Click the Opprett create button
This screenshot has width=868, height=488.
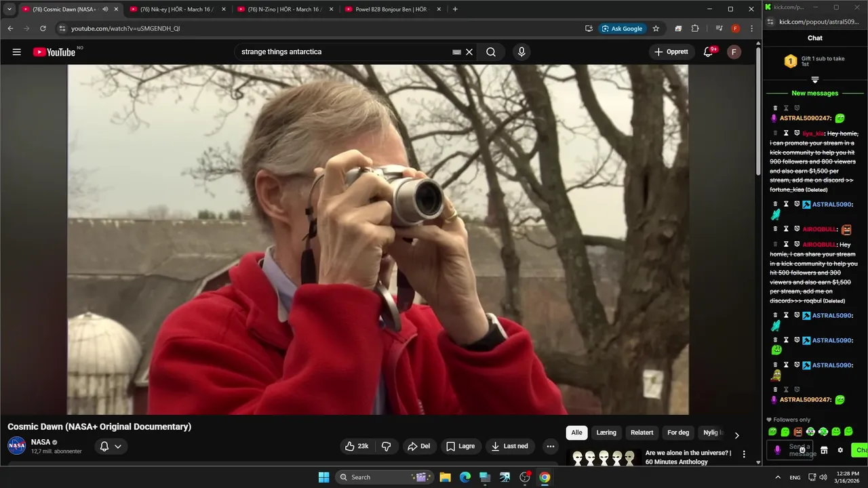671,52
